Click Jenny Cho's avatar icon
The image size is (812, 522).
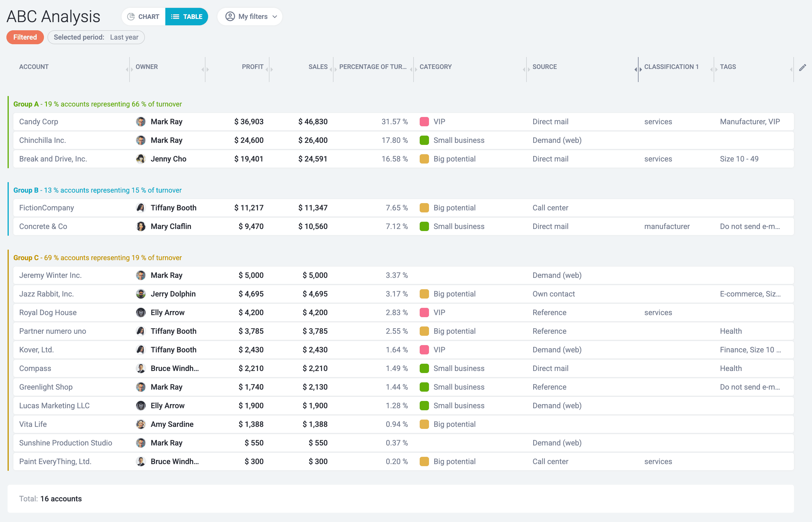(141, 159)
